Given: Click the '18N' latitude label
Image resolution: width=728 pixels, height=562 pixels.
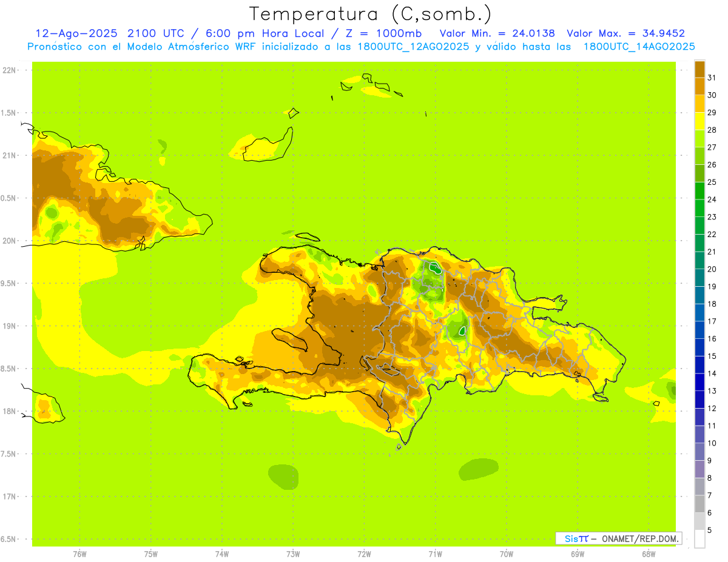Looking at the screenshot, I should pos(10,412).
